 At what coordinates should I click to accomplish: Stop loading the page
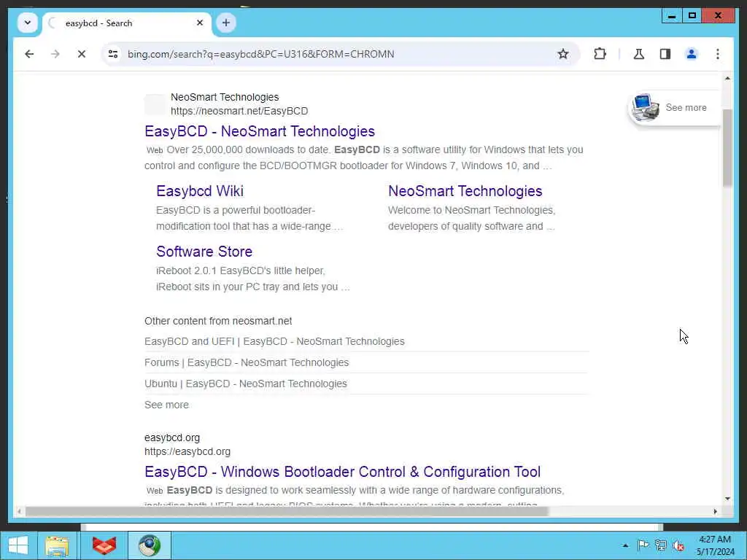pos(82,54)
